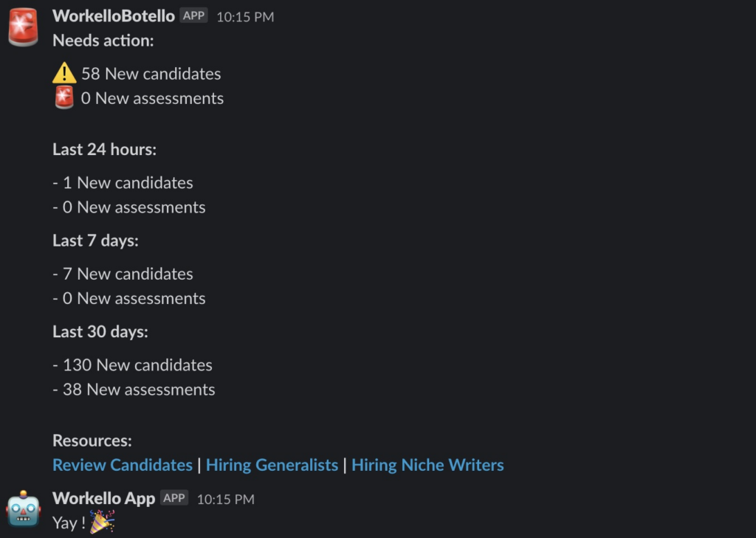Viewport: 756px width, 538px height.
Task: Click the Resources label
Action: point(92,441)
